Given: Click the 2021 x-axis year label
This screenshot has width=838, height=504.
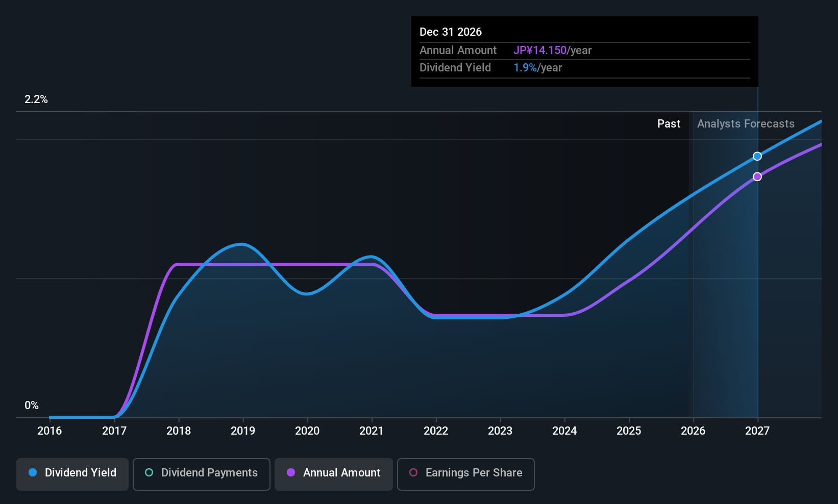Looking at the screenshot, I should (372, 431).
